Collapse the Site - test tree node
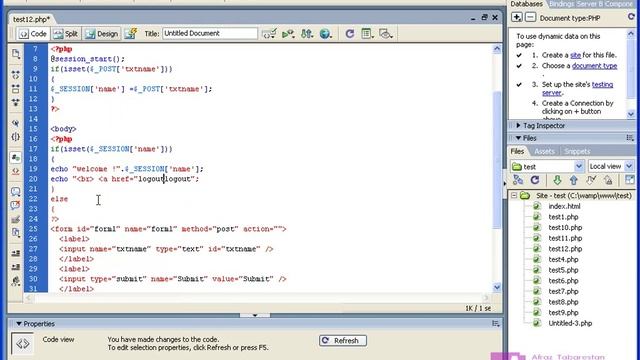This screenshot has height=360, width=640. tap(514, 196)
